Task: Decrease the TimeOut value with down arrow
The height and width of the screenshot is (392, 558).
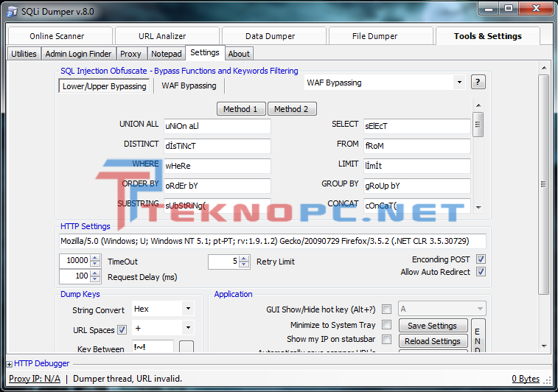Action: (x=95, y=264)
